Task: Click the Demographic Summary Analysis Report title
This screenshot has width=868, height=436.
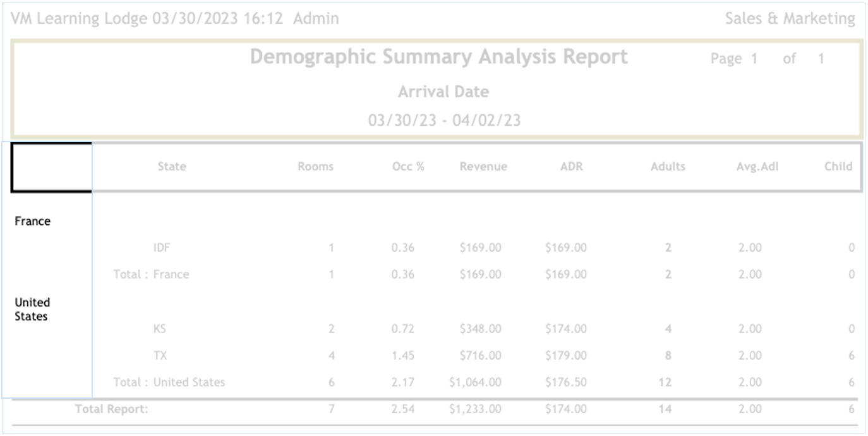Action: [x=438, y=57]
